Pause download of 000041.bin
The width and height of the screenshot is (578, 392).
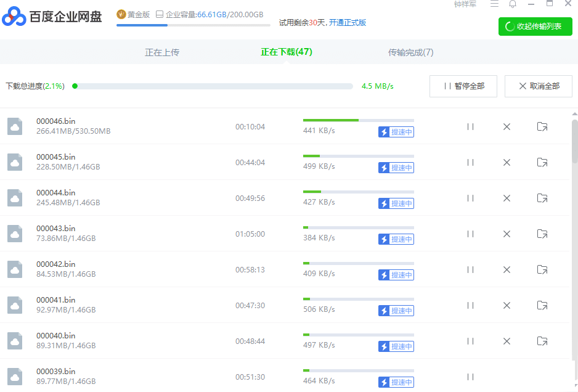470,306
